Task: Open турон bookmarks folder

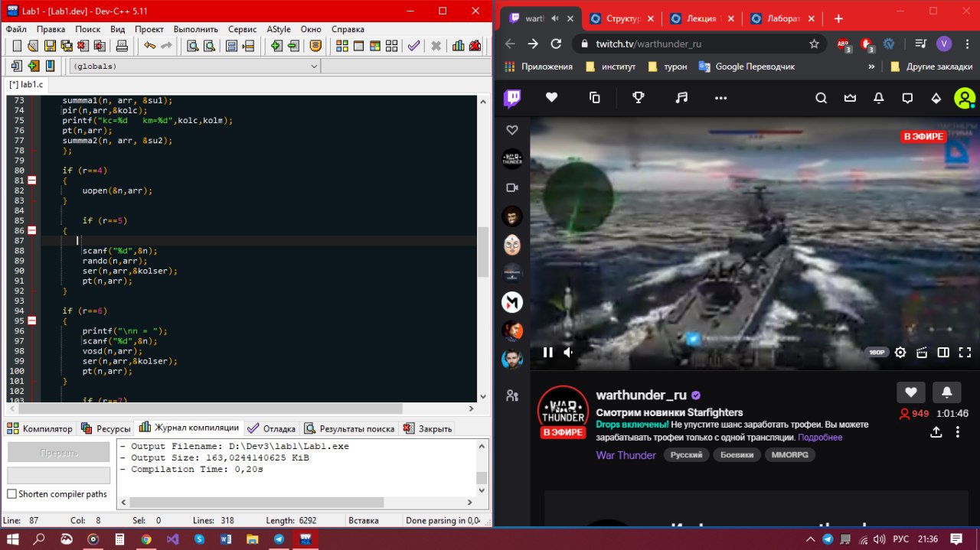Action: coord(668,67)
